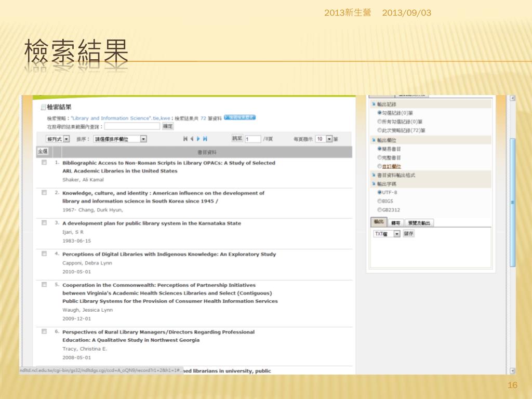Image resolution: width=532 pixels, height=399 pixels.
Task: Click the 跳至 jump-to-page button
Action: (x=237, y=138)
